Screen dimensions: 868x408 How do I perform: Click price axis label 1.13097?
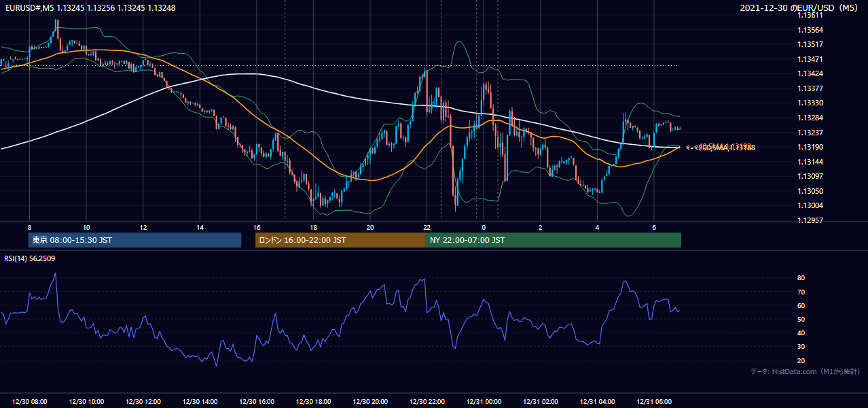click(810, 176)
